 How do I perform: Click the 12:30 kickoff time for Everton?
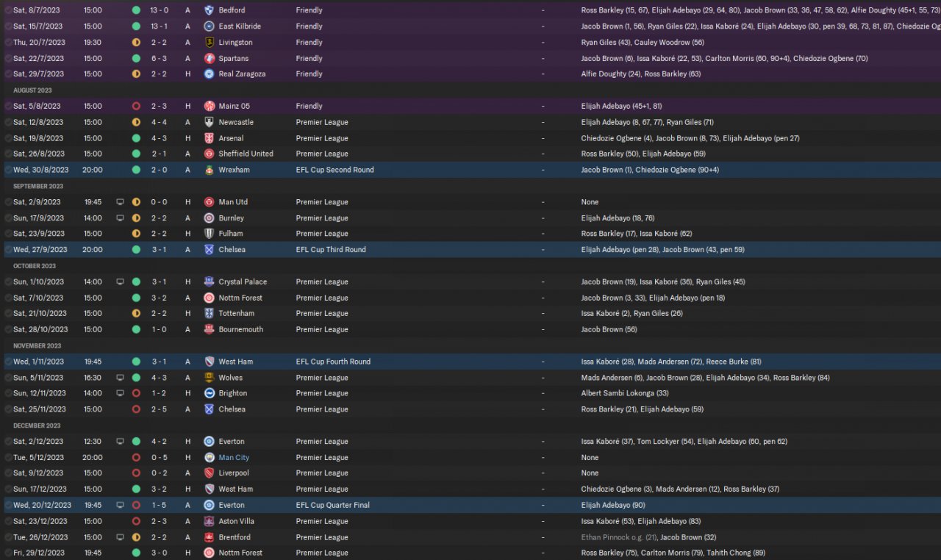coord(93,442)
